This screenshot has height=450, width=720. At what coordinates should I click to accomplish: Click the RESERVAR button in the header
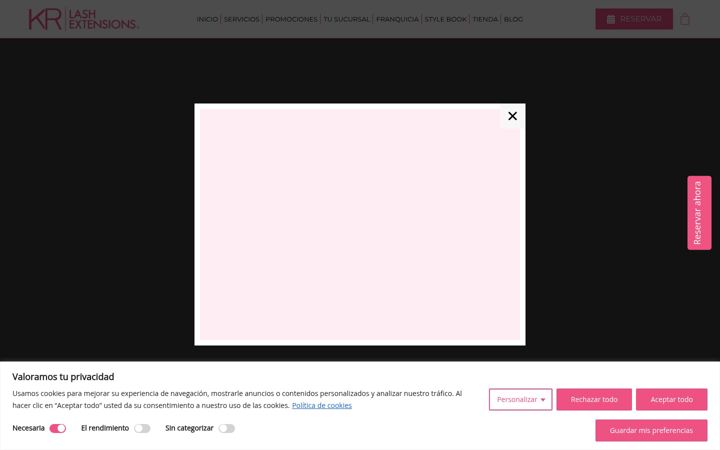coord(634,19)
